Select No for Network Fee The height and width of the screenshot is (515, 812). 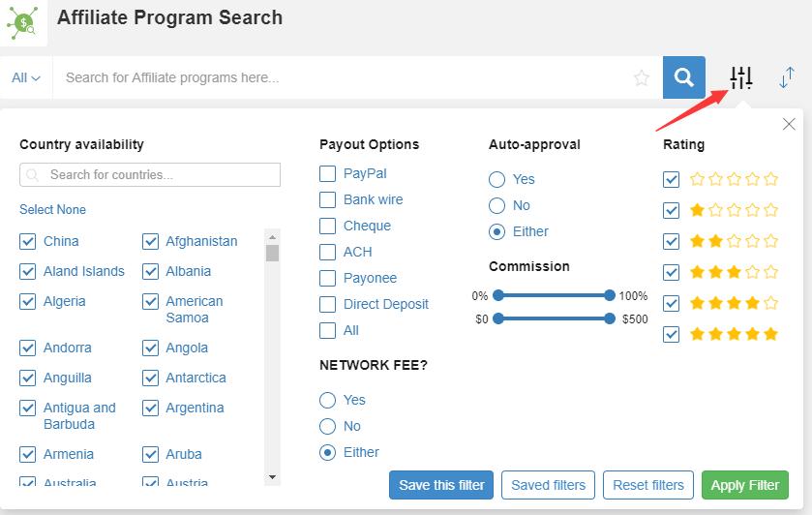[328, 426]
